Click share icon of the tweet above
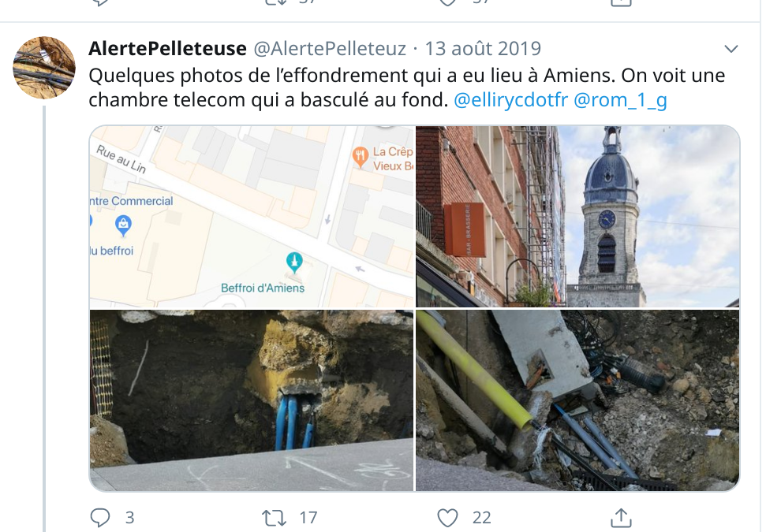The height and width of the screenshot is (532, 766). tap(621, 2)
